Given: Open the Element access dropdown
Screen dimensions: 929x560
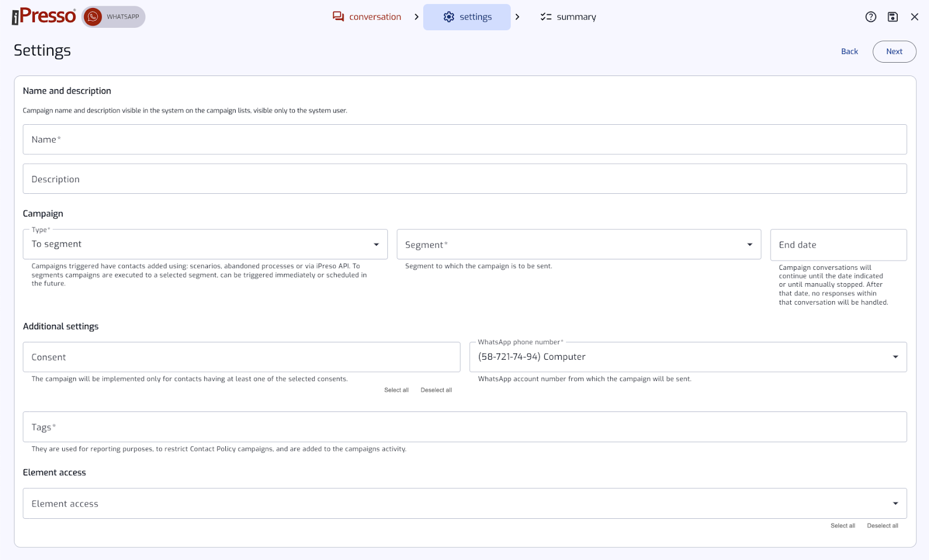Looking at the screenshot, I should [x=464, y=503].
